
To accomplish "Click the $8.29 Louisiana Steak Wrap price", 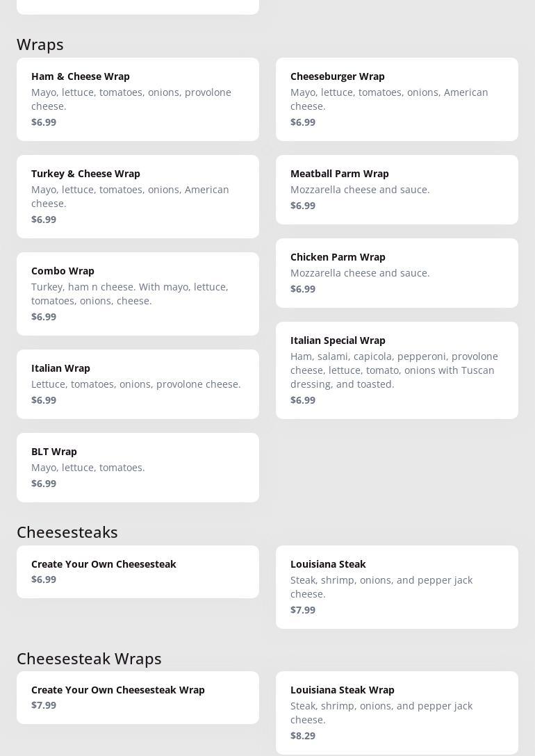I will tap(303, 735).
